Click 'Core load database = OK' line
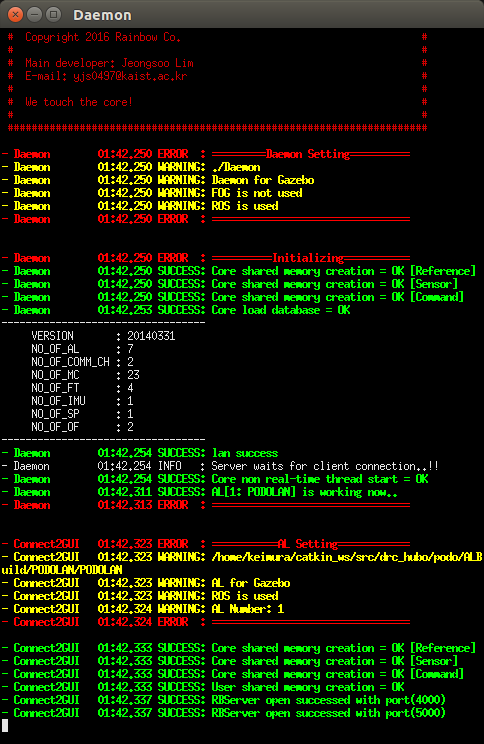 (176, 310)
